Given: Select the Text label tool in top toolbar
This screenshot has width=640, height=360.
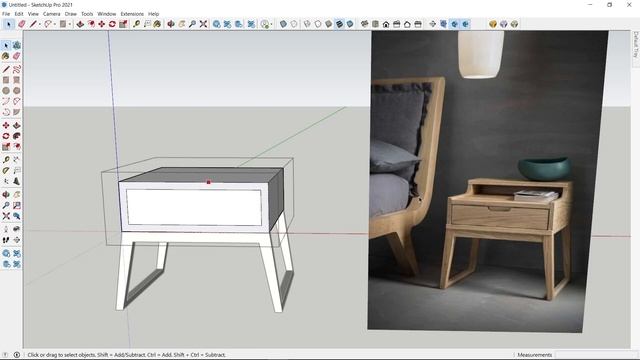Looking at the screenshot, I should tap(147, 24).
